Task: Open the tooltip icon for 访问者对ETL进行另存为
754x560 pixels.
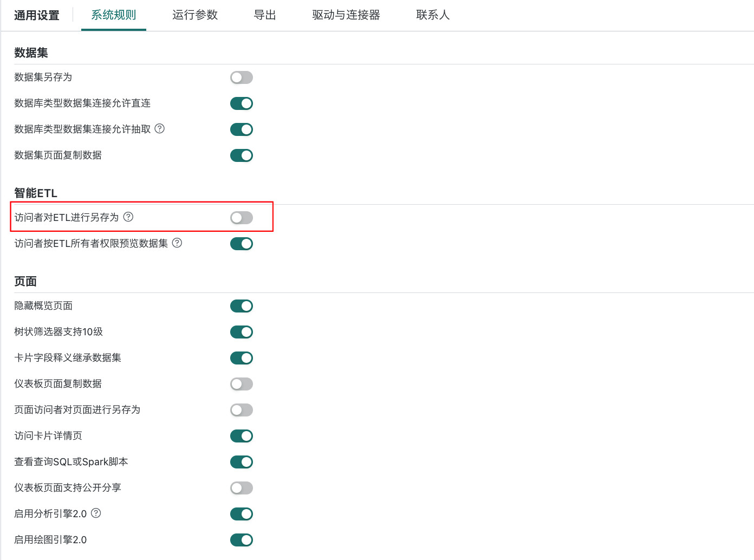Action: click(128, 216)
